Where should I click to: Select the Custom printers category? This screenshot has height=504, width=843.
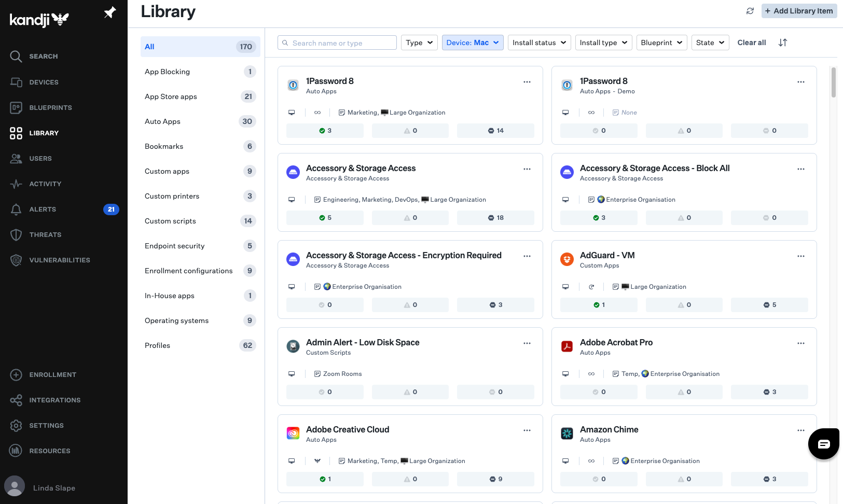tap(200, 196)
